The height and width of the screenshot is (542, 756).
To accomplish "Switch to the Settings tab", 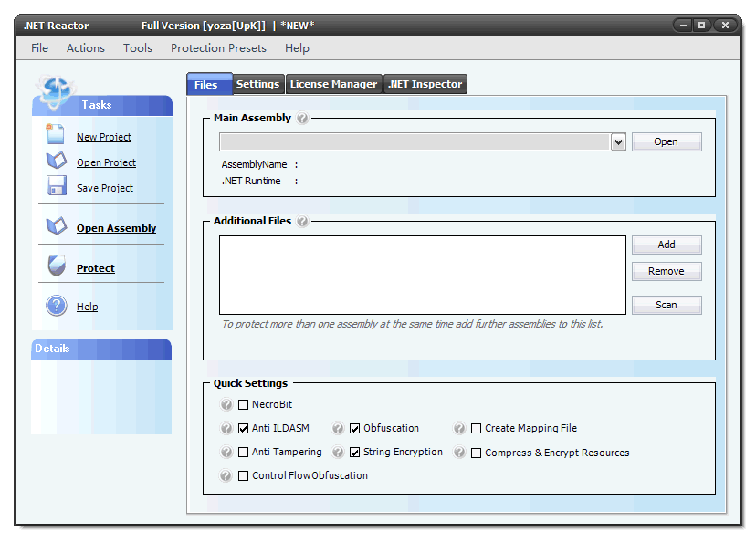I will tap(258, 84).
